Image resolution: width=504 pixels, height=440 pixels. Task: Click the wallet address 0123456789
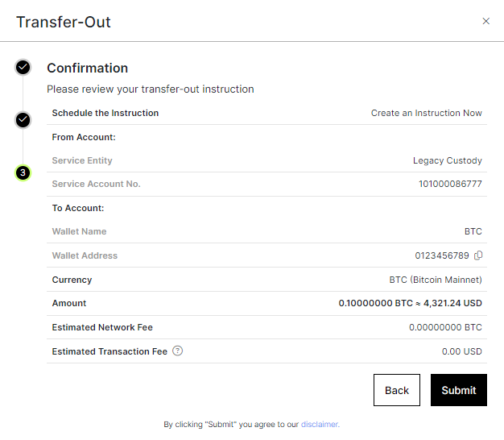point(442,255)
